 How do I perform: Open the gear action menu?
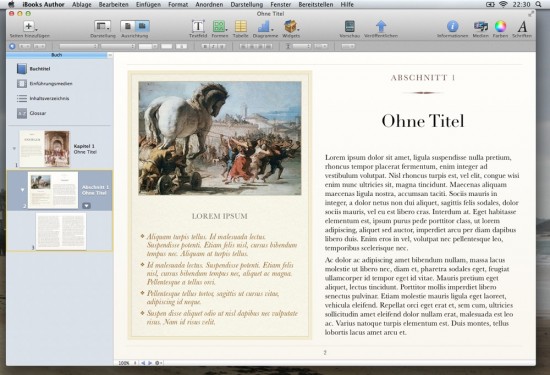click(x=158, y=363)
